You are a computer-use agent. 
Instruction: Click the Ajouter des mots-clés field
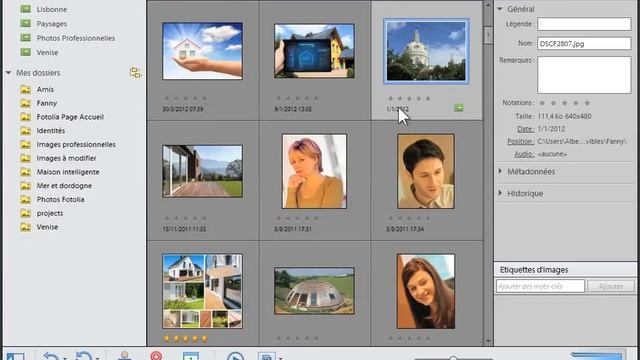click(540, 286)
